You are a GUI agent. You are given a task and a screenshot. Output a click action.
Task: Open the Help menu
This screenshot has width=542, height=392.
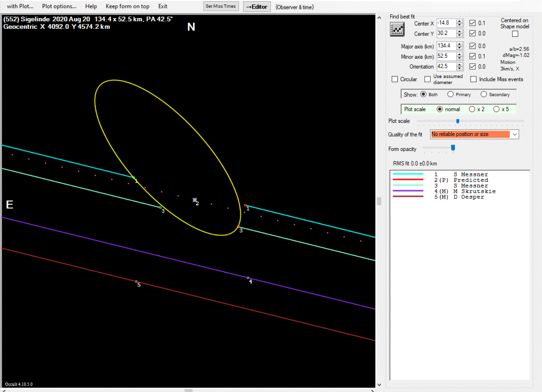click(x=91, y=6)
